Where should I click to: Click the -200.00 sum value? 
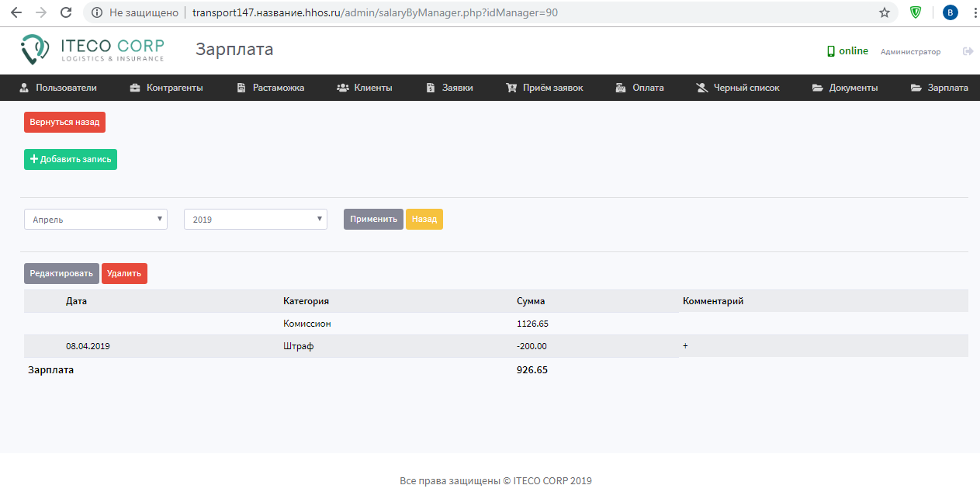[532, 346]
